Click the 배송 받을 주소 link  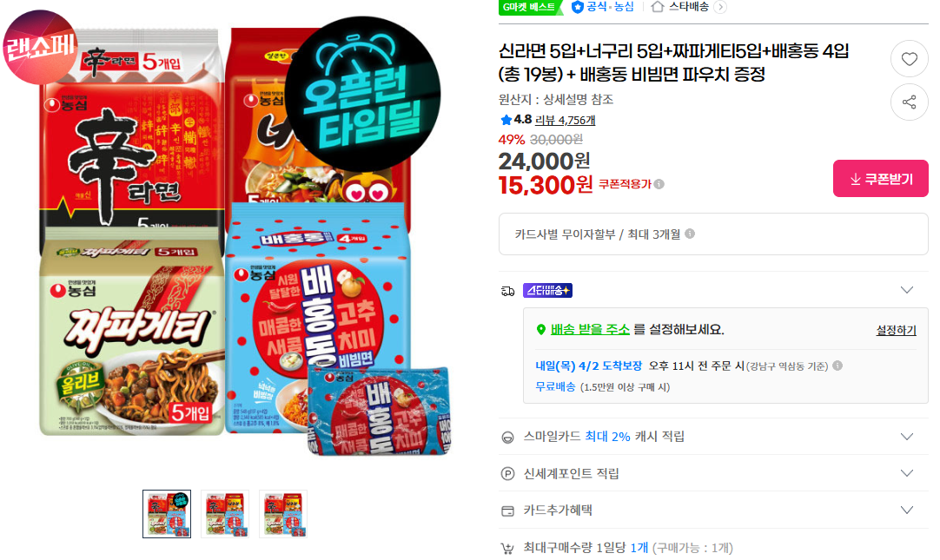590,329
